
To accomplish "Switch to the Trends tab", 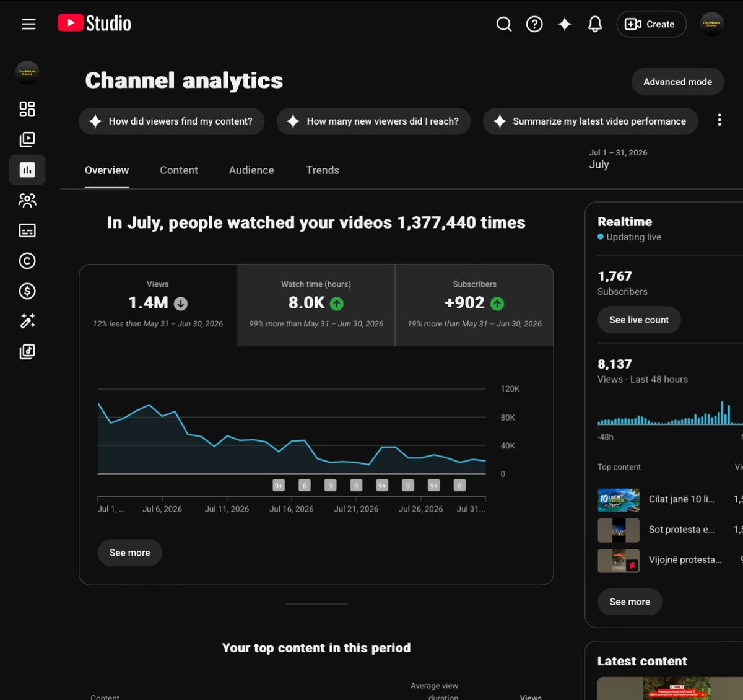I will tap(323, 170).
